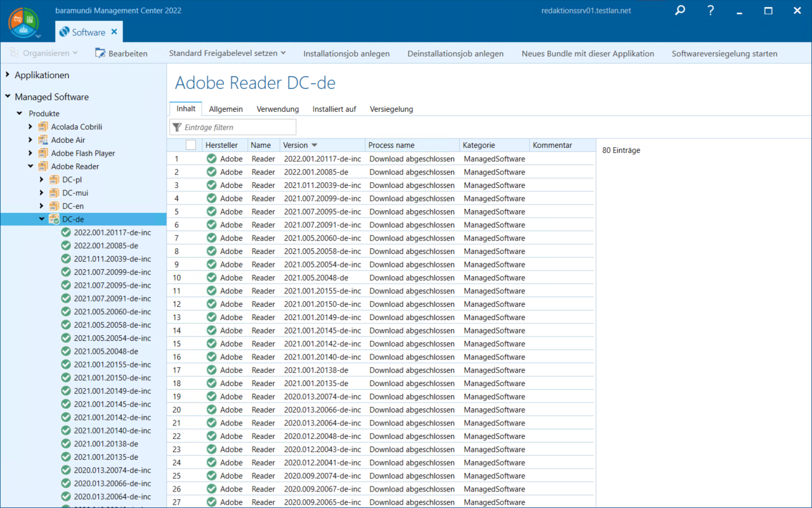Click Installationsjob anlegen button
The image size is (812, 508).
[346, 53]
